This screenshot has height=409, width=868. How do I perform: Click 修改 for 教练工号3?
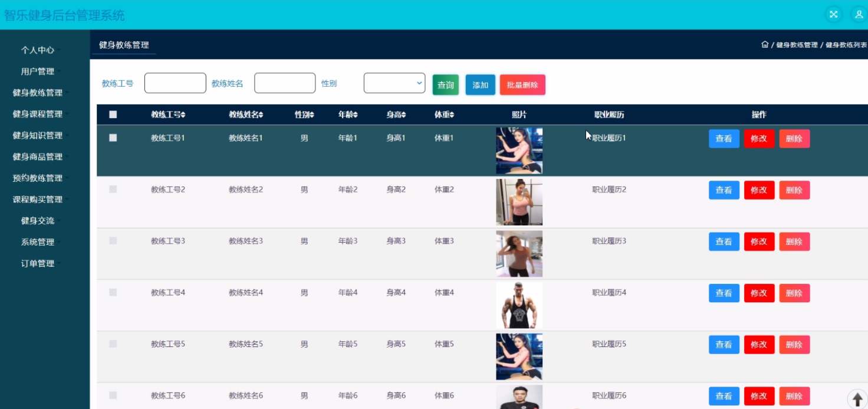point(759,241)
